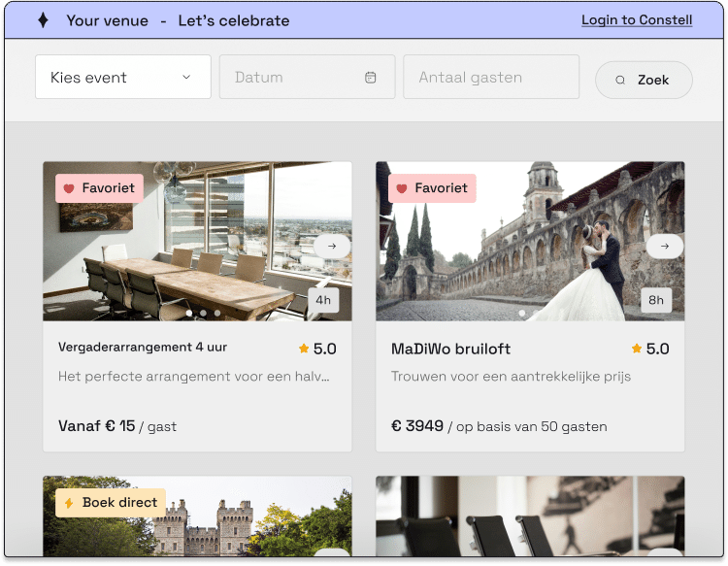Open the Kies event dropdown
The height and width of the screenshot is (566, 728).
(122, 78)
